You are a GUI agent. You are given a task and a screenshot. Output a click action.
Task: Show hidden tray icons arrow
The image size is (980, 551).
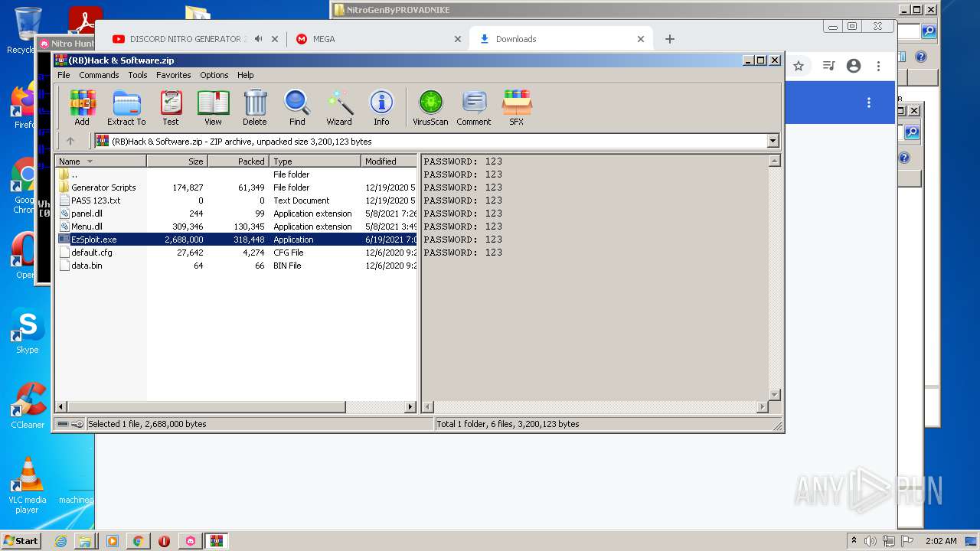[854, 541]
